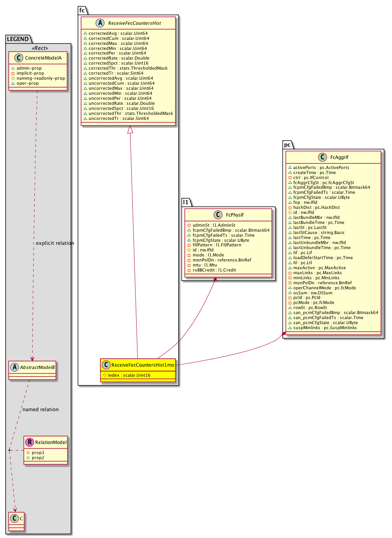392x538 pixels.
Task: Click the 'C' icon beside ConcreteModelA
Action: pyautogui.click(x=19, y=58)
